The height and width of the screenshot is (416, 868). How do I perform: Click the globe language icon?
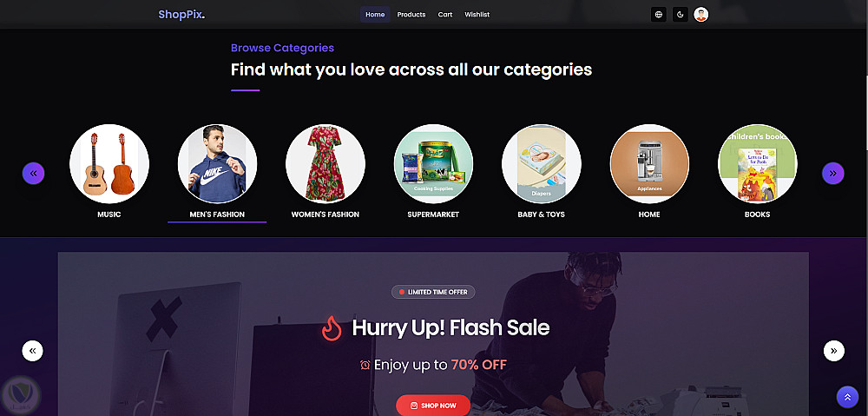pyautogui.click(x=658, y=15)
